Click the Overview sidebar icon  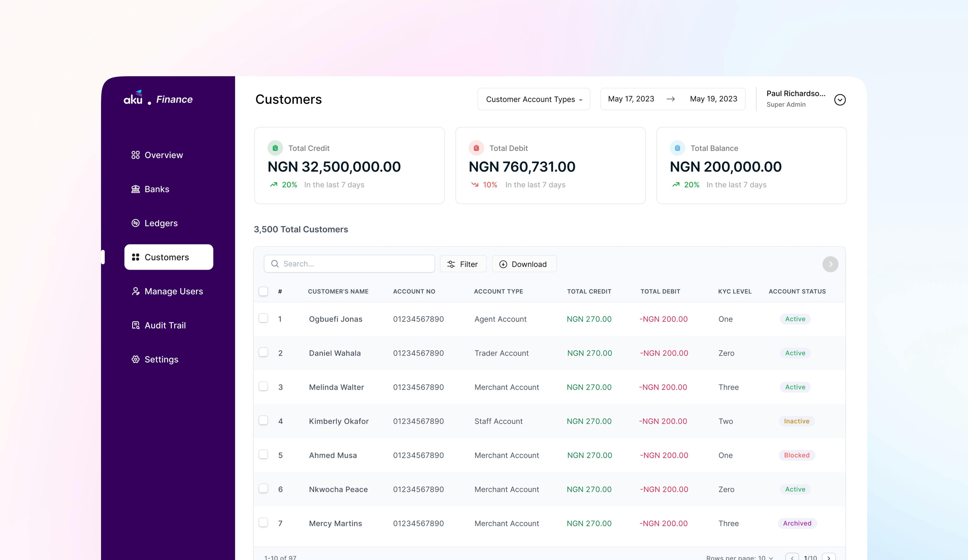coord(136,155)
